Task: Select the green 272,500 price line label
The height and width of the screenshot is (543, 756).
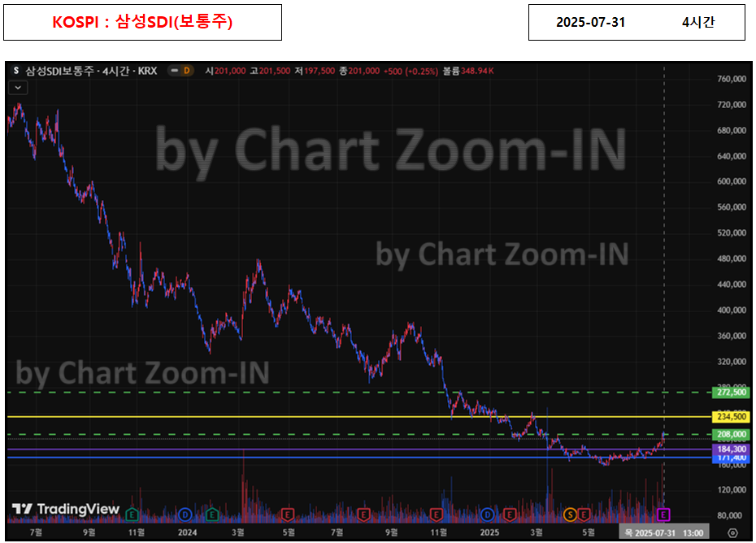Action: [731, 392]
